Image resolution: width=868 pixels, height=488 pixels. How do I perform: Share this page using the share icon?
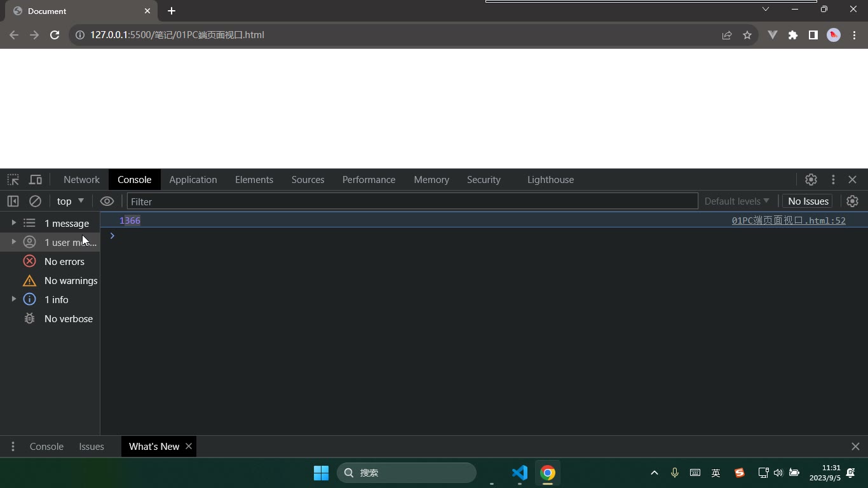(727, 35)
